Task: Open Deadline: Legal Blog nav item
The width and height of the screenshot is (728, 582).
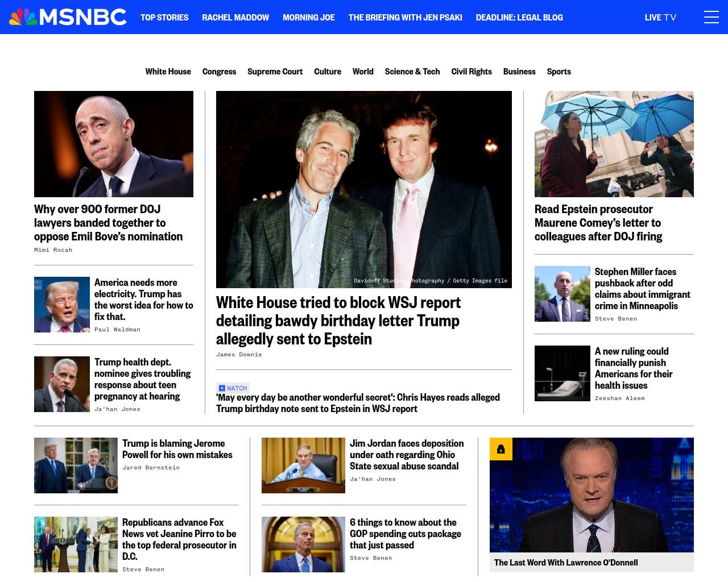Action: [x=519, y=18]
